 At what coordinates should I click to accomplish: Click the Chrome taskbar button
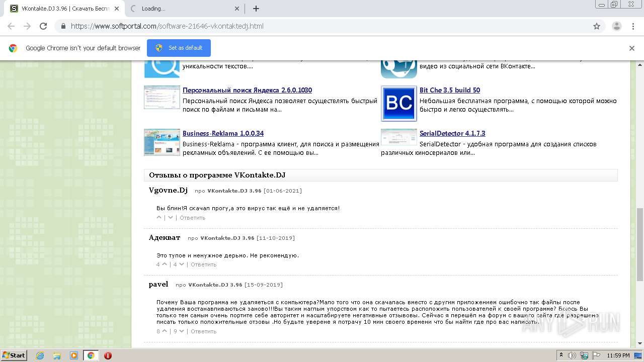(x=91, y=355)
